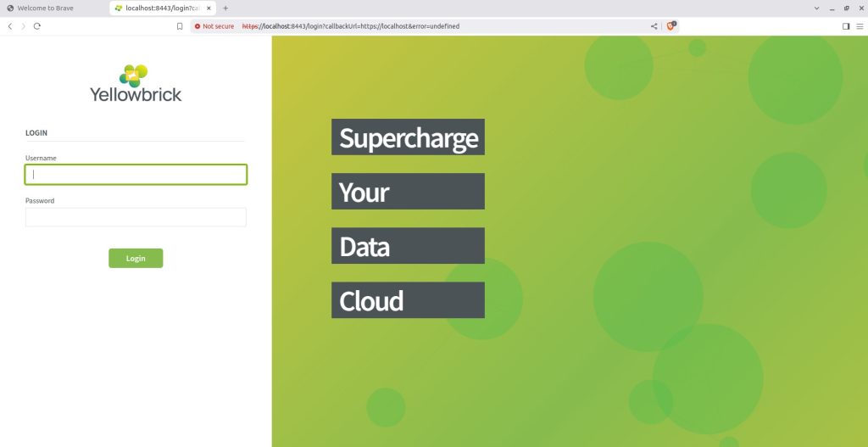
Task: Click the green Login button
Action: [136, 258]
